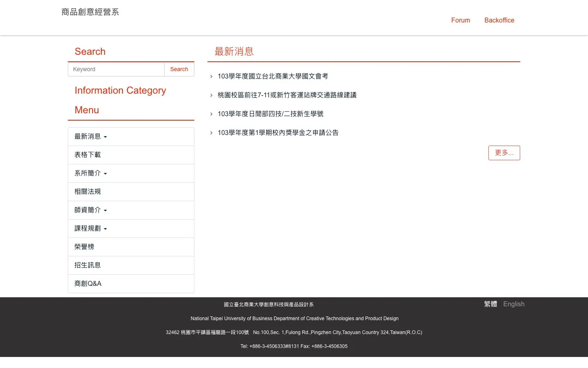Switch language to 繁體
The width and height of the screenshot is (588, 368).
(490, 304)
